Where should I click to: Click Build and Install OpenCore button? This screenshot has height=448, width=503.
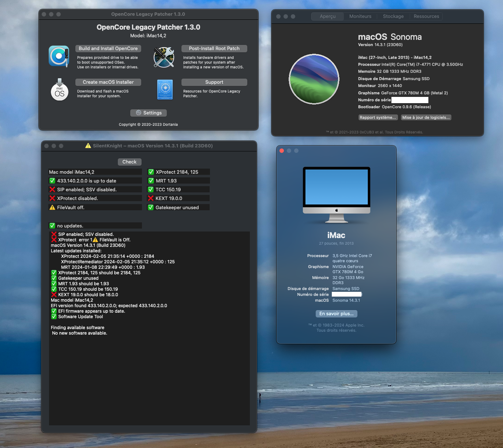click(x=108, y=49)
